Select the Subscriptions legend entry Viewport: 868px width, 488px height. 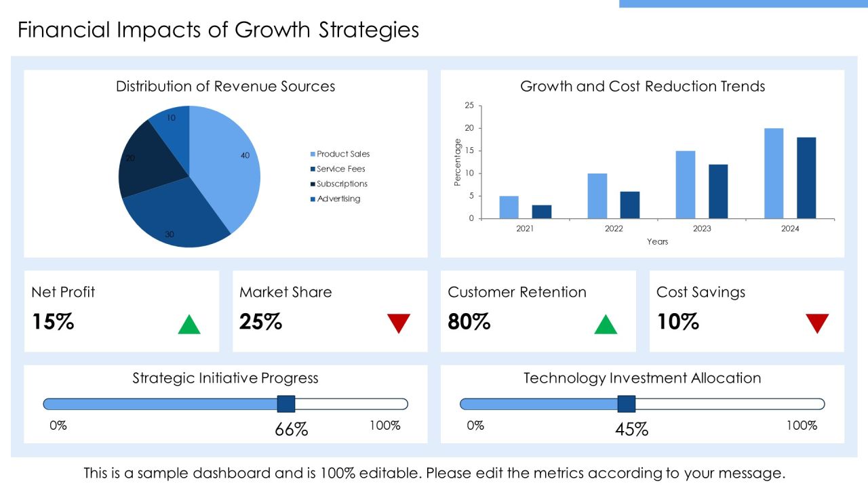(x=339, y=184)
